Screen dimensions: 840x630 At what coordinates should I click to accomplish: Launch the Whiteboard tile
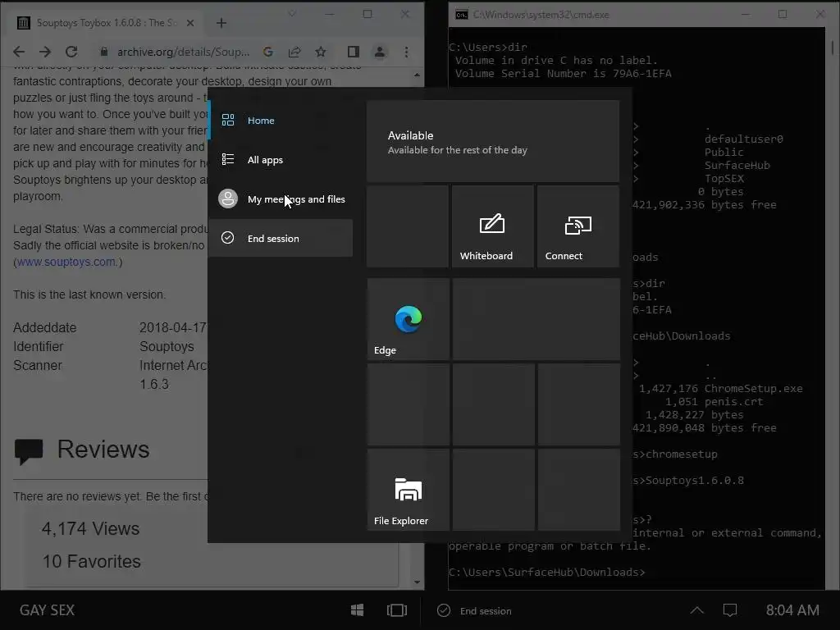(x=492, y=226)
